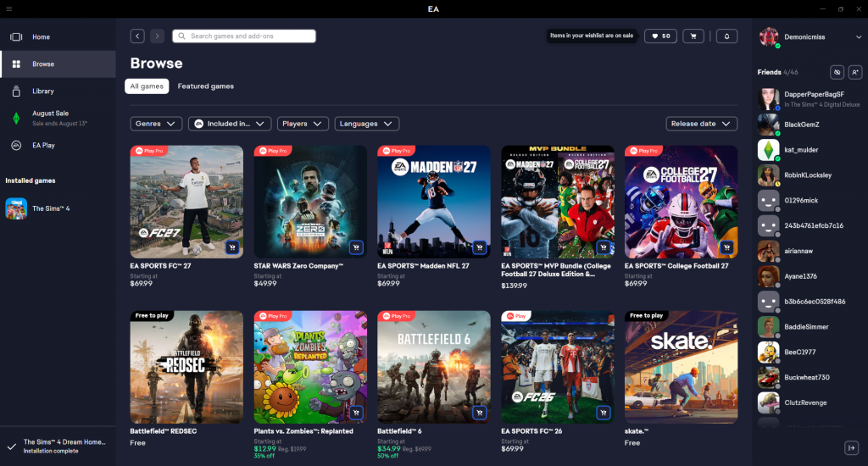
Task: Open the Languages filter dropdown
Action: pyautogui.click(x=367, y=124)
